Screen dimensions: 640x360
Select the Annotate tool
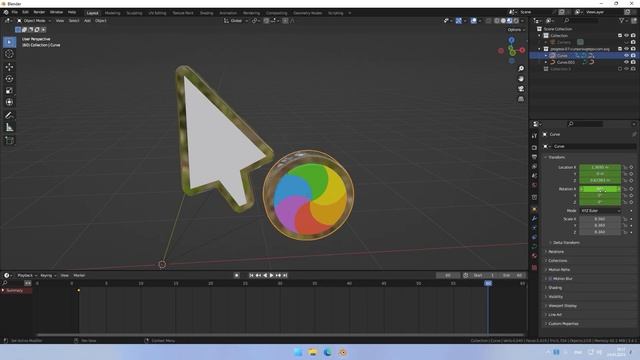(x=9, y=116)
